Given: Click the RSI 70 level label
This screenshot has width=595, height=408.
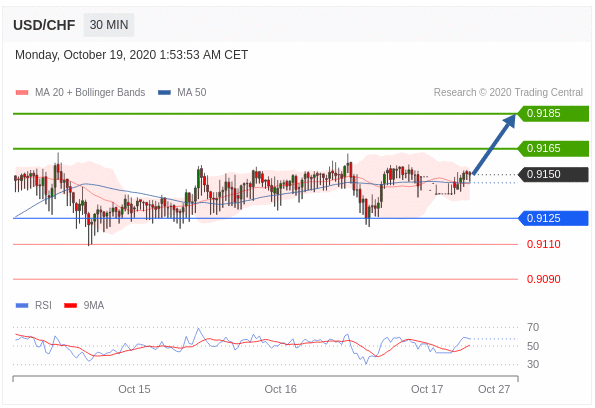Looking at the screenshot, I should 533,327.
